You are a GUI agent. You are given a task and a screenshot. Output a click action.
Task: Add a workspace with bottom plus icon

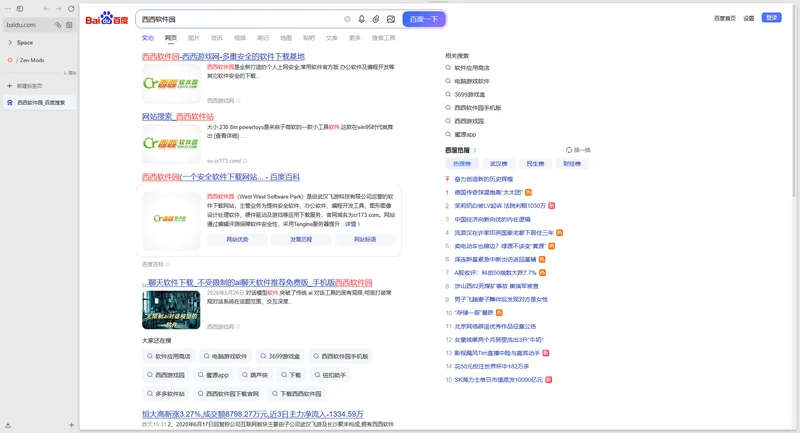coord(71,425)
